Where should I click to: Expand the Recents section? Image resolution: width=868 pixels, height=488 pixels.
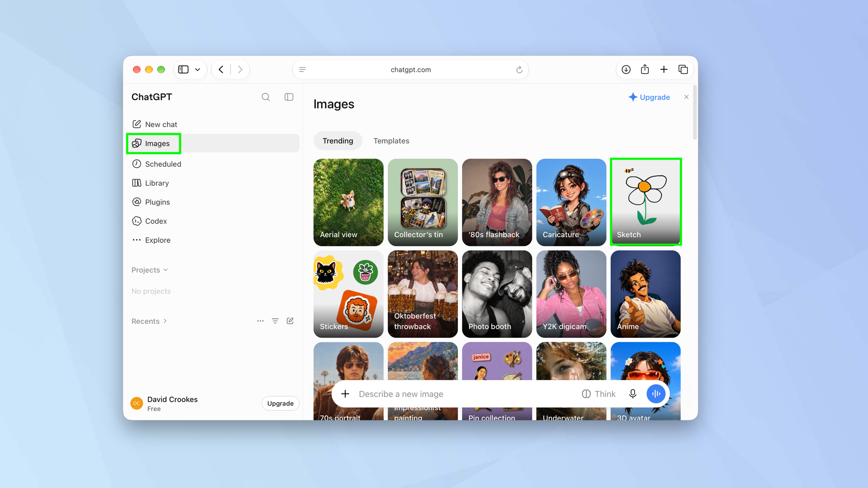pyautogui.click(x=149, y=321)
